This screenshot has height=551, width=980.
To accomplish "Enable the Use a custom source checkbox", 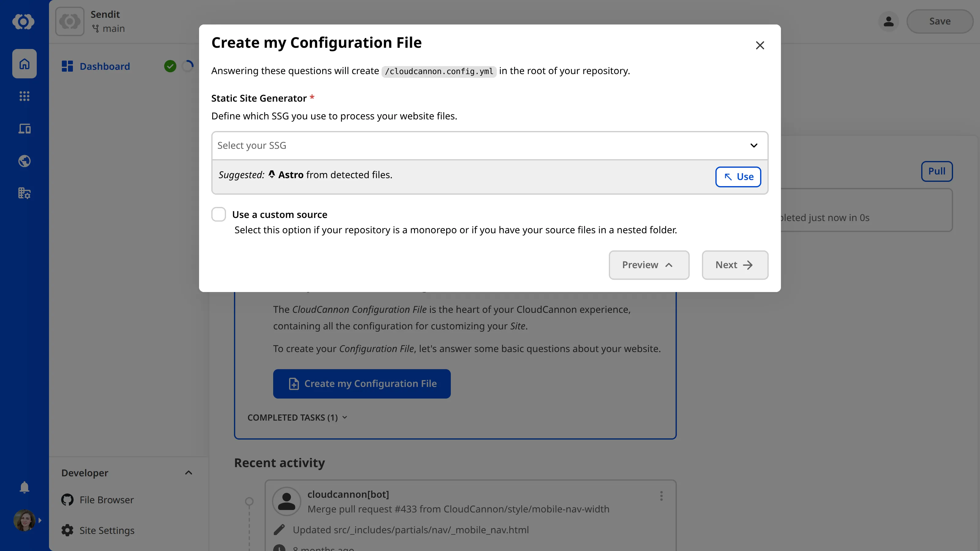I will point(219,214).
